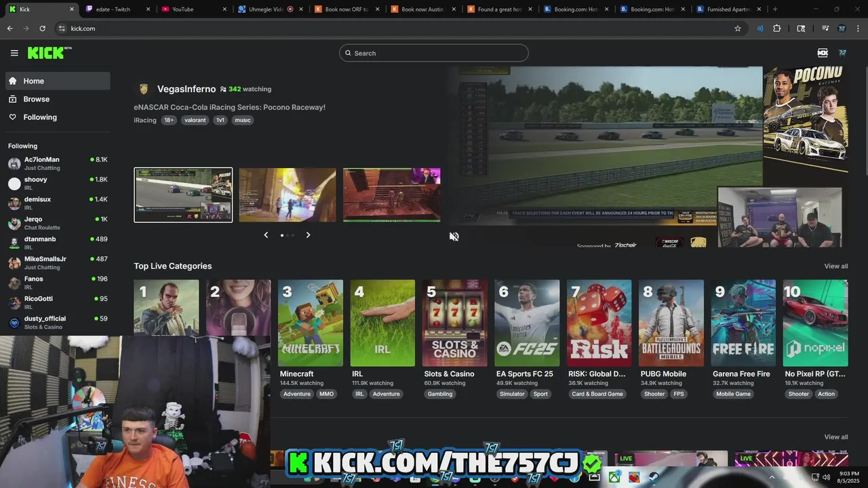868x488 pixels.
Task: Show hidden system tray icons
Action: coord(772,477)
